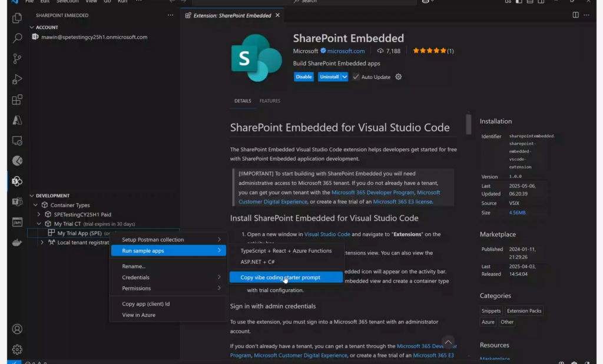
Task: Select the My Trial App (SPE) tree row
Action: 103,233
